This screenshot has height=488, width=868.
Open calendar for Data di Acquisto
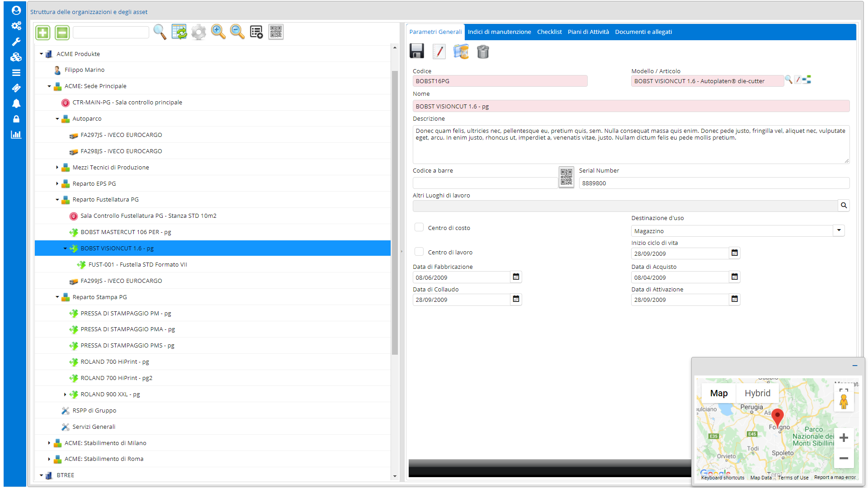[735, 277]
